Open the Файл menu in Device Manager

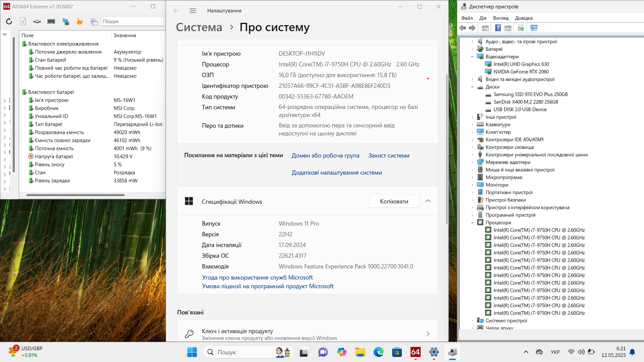point(467,18)
